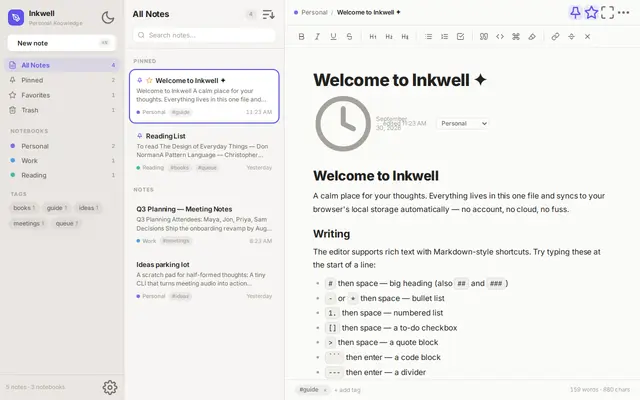Filter by meetings tag
The image size is (640, 400).
pos(29,223)
